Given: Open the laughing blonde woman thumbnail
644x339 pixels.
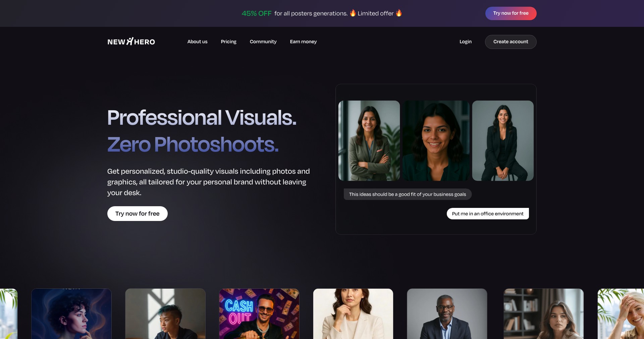Looking at the screenshot, I should click(x=621, y=314).
